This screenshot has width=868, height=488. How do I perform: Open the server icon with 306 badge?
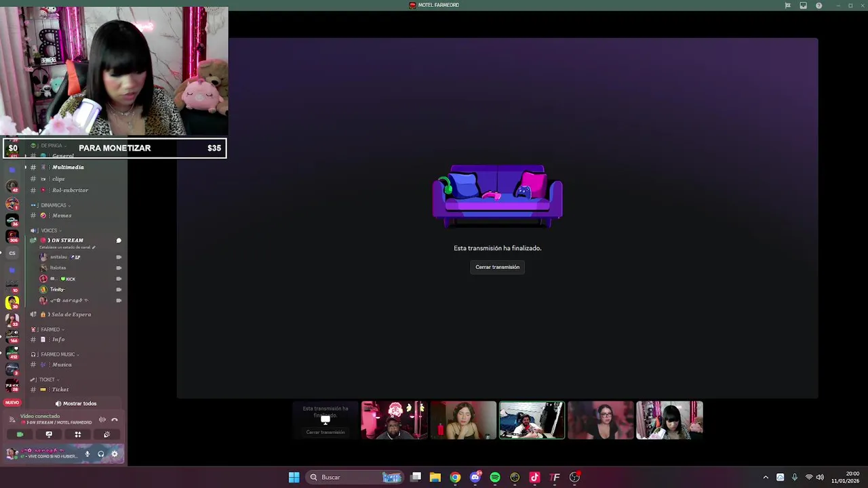[x=12, y=237]
